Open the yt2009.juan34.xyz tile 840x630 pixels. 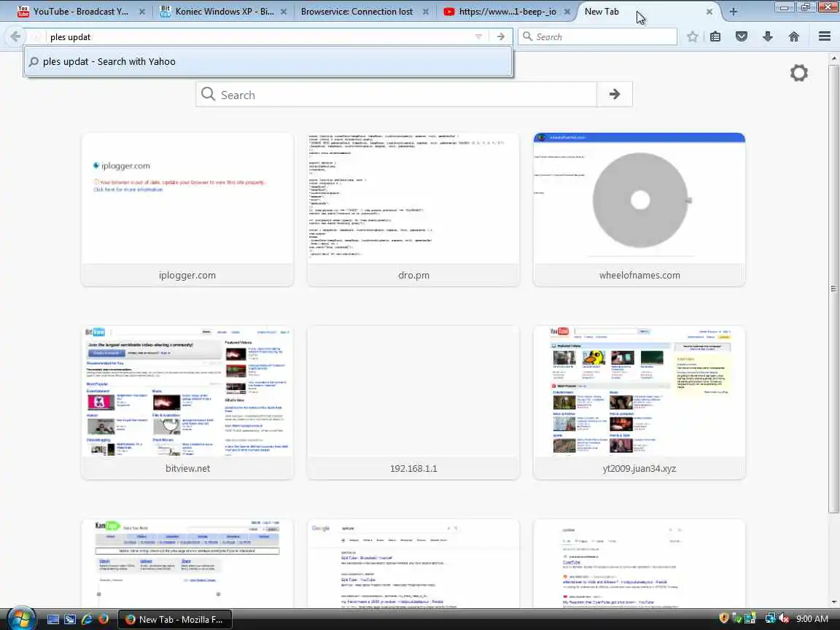click(x=639, y=402)
